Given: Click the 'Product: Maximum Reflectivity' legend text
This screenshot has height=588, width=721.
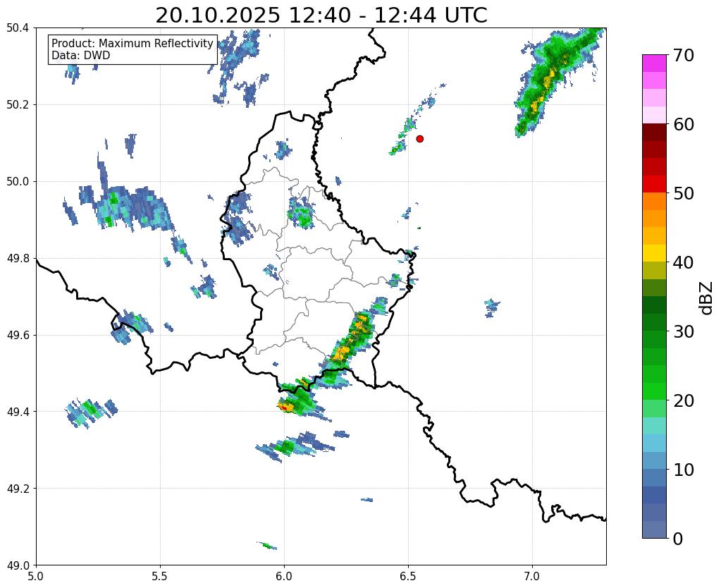Looking at the screenshot, I should (133, 43).
